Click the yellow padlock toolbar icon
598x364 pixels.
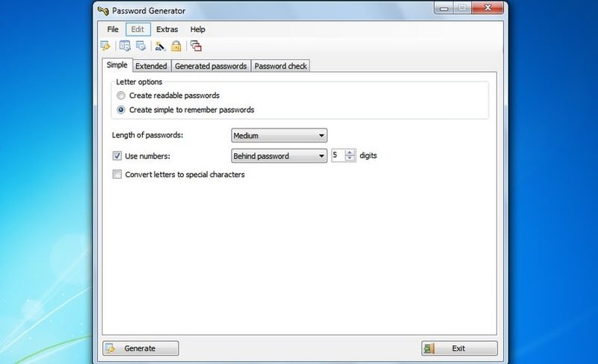pyautogui.click(x=176, y=46)
